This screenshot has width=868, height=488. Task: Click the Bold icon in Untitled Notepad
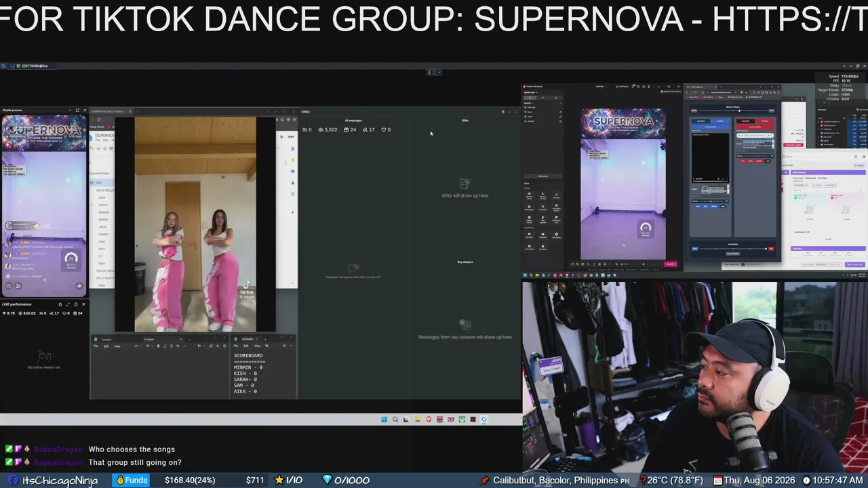[159, 346]
